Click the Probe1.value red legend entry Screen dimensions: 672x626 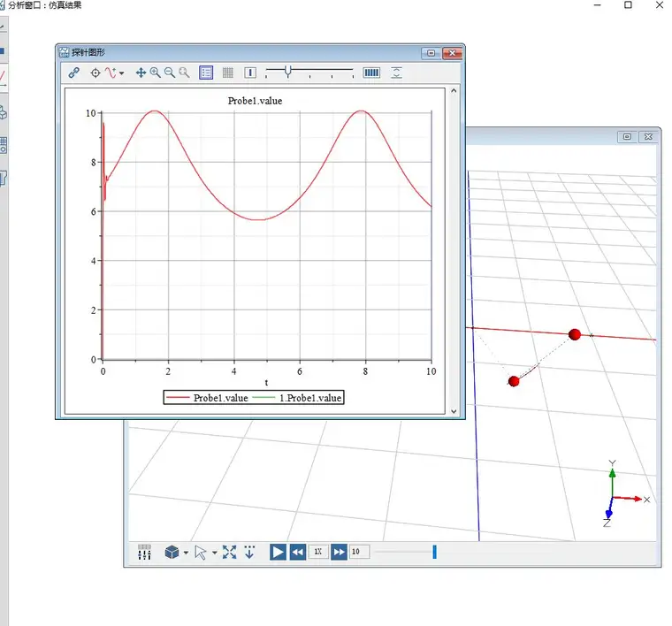(x=208, y=398)
